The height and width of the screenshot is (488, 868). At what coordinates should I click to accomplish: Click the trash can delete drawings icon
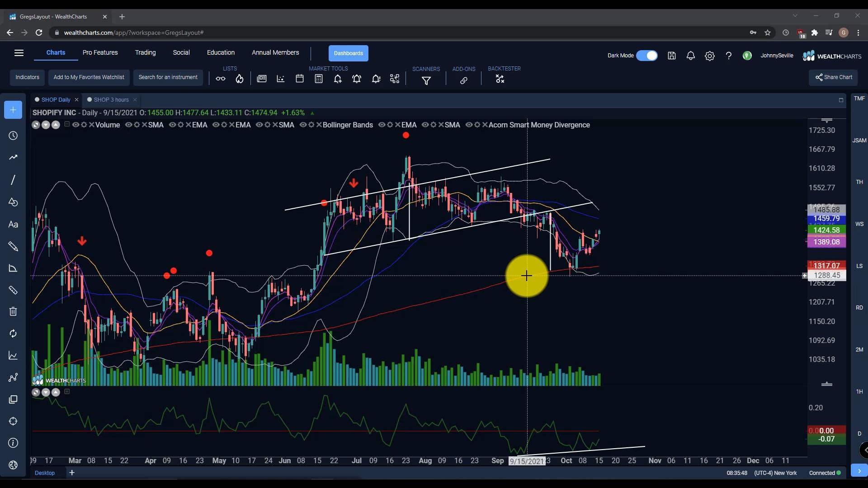(x=13, y=311)
